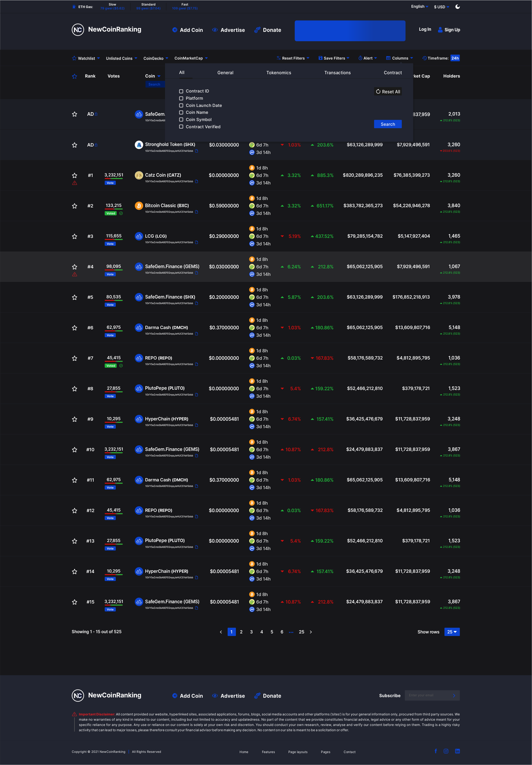532x765 pixels.
Task: Go to next page arrow
Action: (311, 632)
